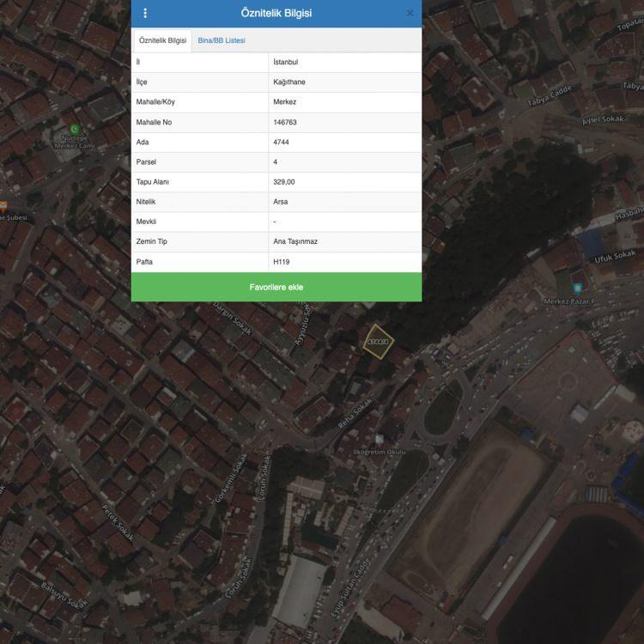Viewport: 644px width, 644px height.
Task: Click the Balsuyu Sokak street label
Action: (64, 595)
